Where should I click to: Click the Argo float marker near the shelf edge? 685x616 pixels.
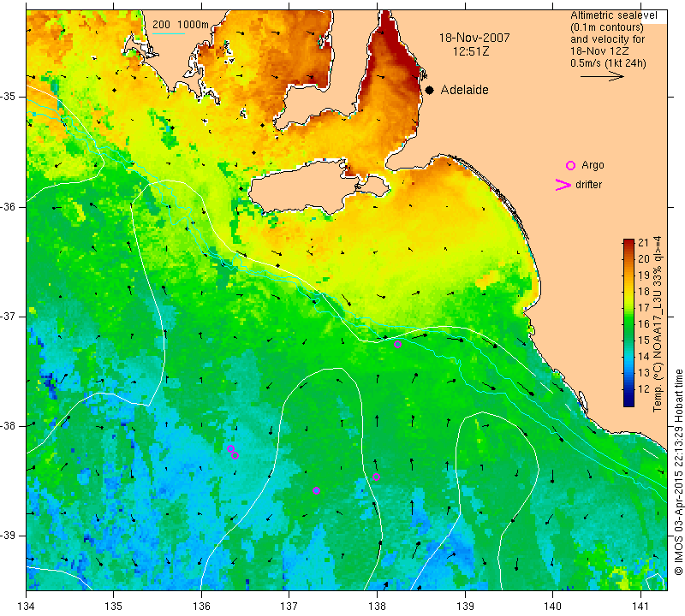coord(397,345)
